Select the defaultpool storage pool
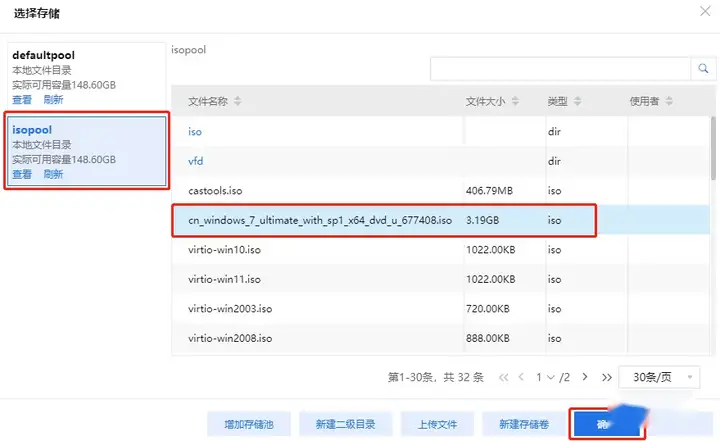The height and width of the screenshot is (441, 720). 86,76
